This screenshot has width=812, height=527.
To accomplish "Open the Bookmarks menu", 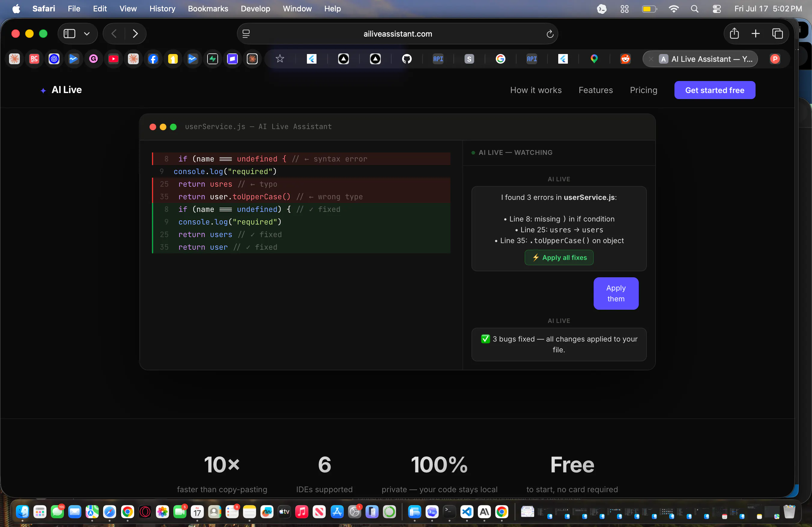I will tap(208, 8).
